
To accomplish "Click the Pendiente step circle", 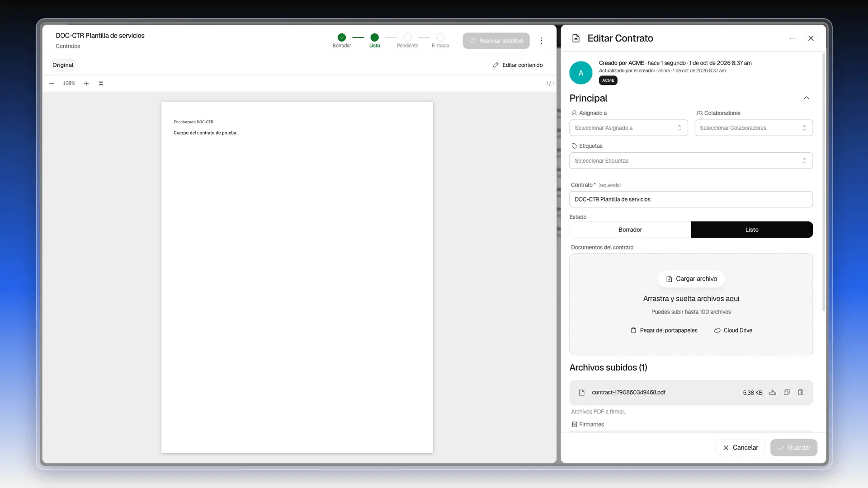I will pyautogui.click(x=407, y=38).
